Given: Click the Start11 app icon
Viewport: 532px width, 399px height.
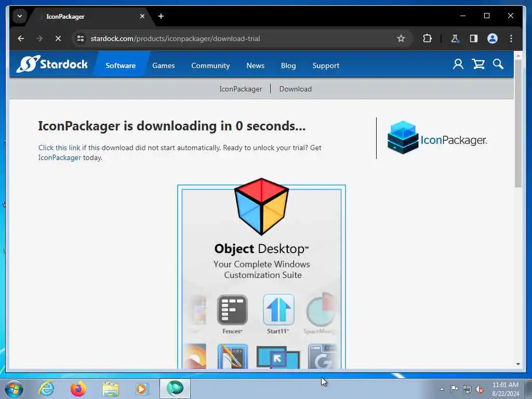Looking at the screenshot, I should click(x=278, y=310).
